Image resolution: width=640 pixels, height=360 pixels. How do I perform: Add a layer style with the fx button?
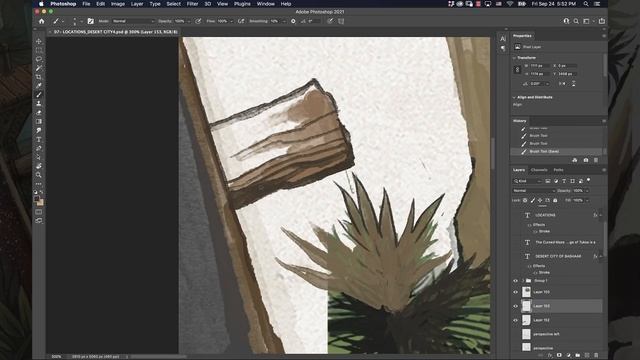click(550, 356)
